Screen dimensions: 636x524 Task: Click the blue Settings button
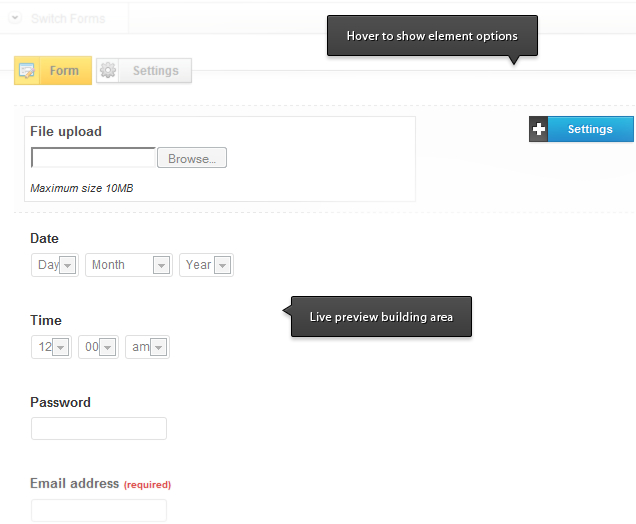581,129
